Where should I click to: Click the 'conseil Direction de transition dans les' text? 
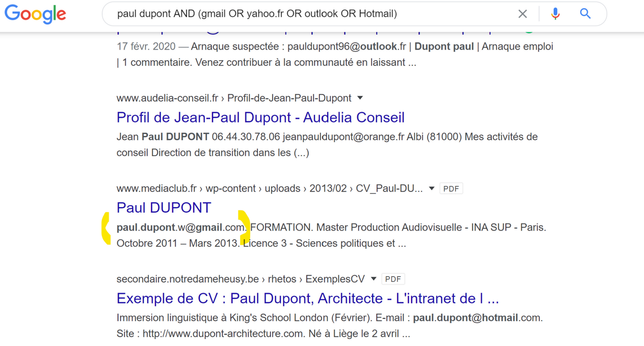coord(204,153)
